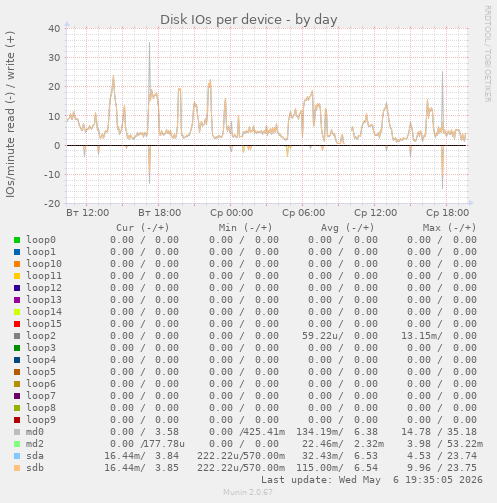Click the loop5 brown legend swatch

click(x=17, y=372)
